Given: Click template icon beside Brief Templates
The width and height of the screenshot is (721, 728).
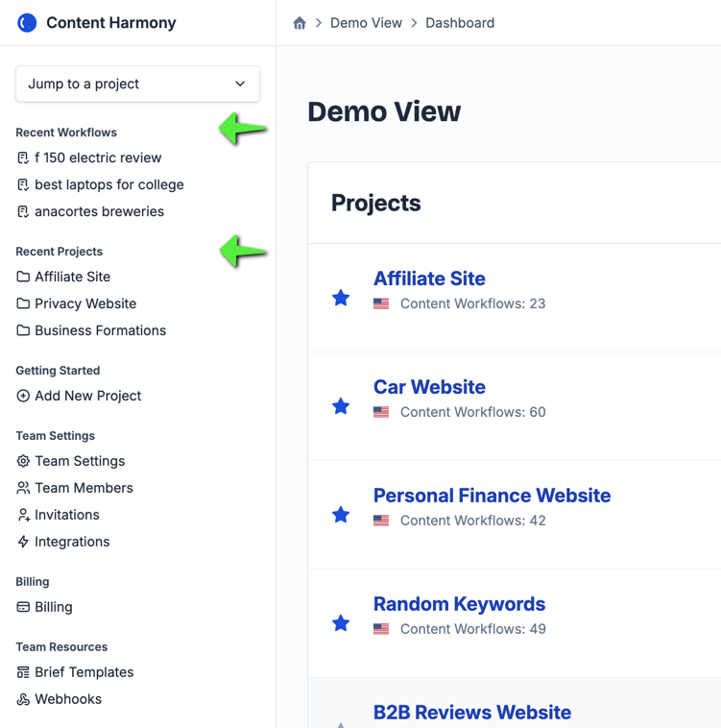Looking at the screenshot, I should (23, 672).
